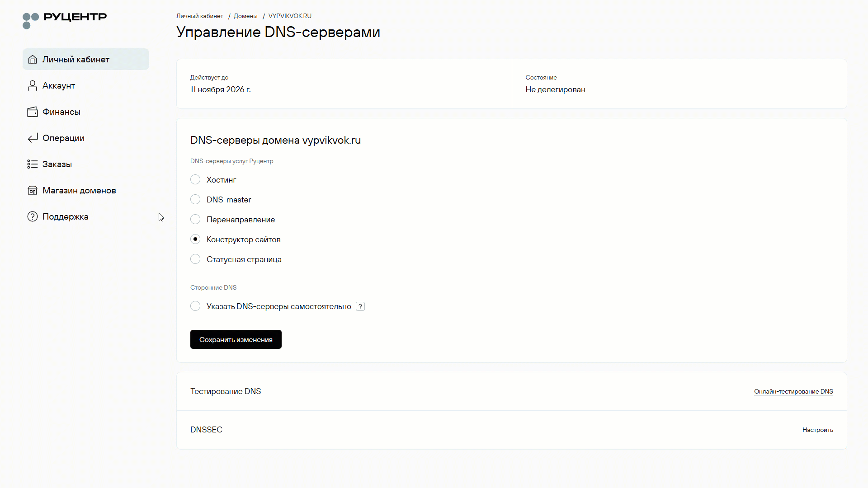Go to Личный кабинет via breadcrumb
This screenshot has height=488, width=868.
(199, 16)
